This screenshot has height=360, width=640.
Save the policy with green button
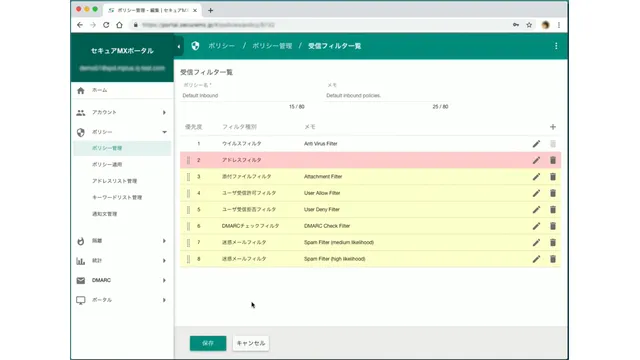[208, 343]
